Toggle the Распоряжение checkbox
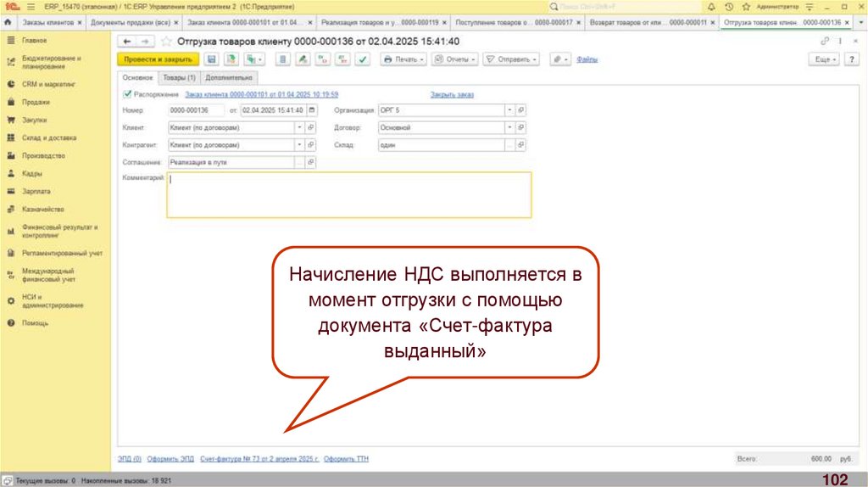The width and height of the screenshot is (868, 487). [x=127, y=94]
